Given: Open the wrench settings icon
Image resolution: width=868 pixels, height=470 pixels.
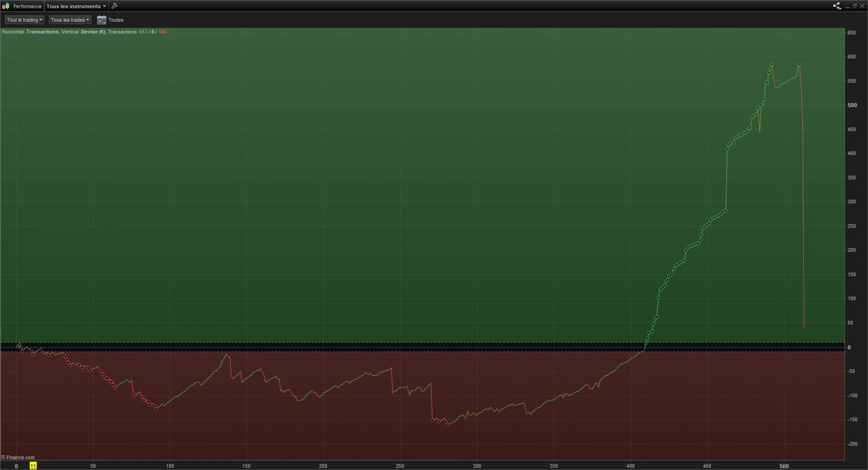Looking at the screenshot, I should pos(114,6).
